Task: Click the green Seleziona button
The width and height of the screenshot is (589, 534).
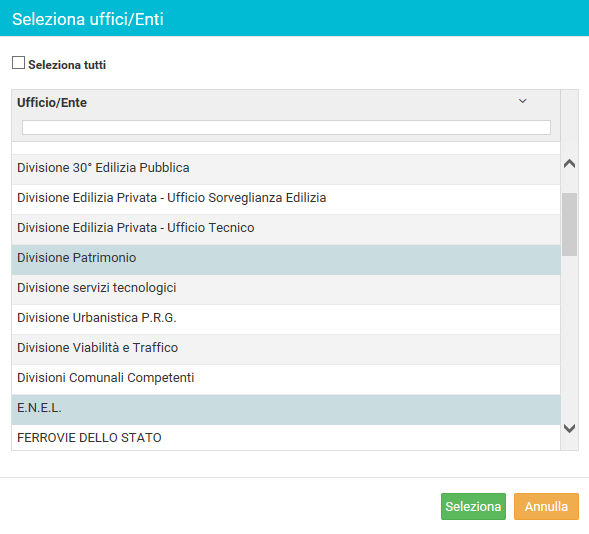Action: point(473,507)
